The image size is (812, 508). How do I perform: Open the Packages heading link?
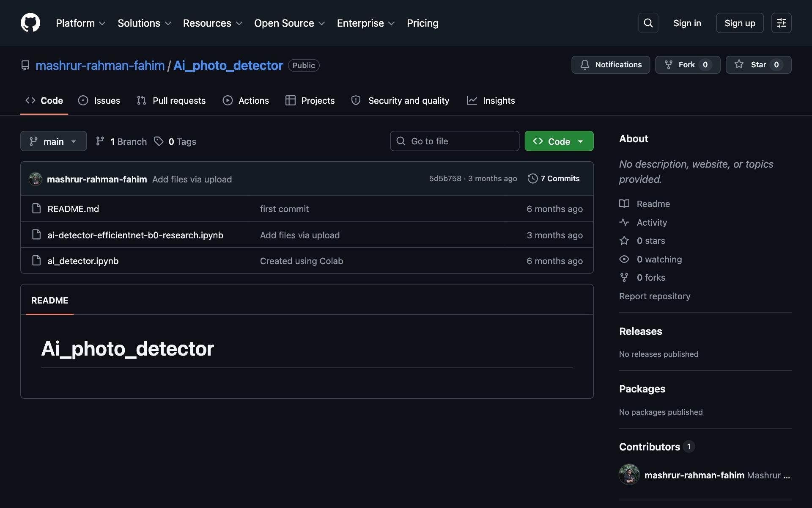click(642, 389)
